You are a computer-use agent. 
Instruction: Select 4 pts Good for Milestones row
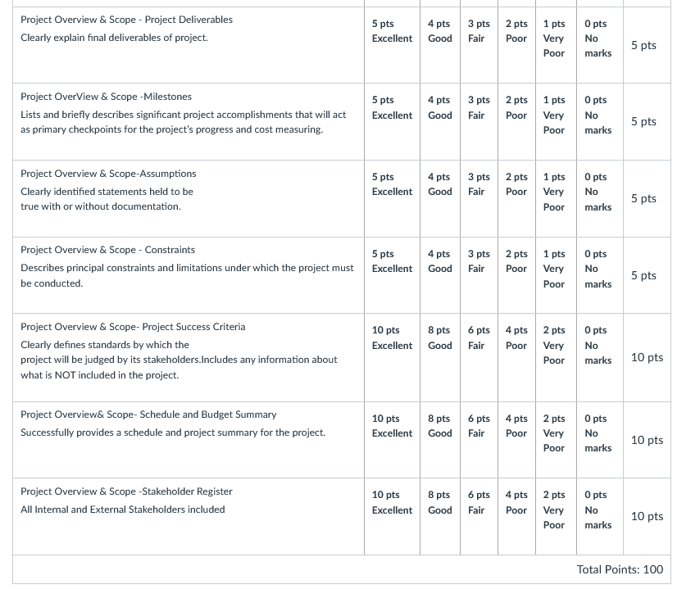point(439,122)
